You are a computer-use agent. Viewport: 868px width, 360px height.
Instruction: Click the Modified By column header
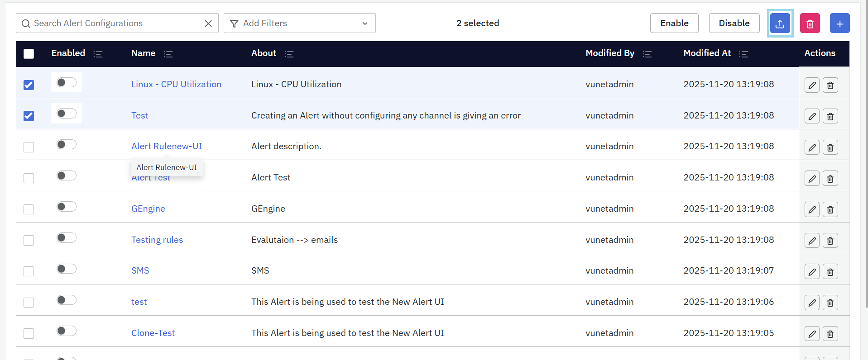[609, 53]
